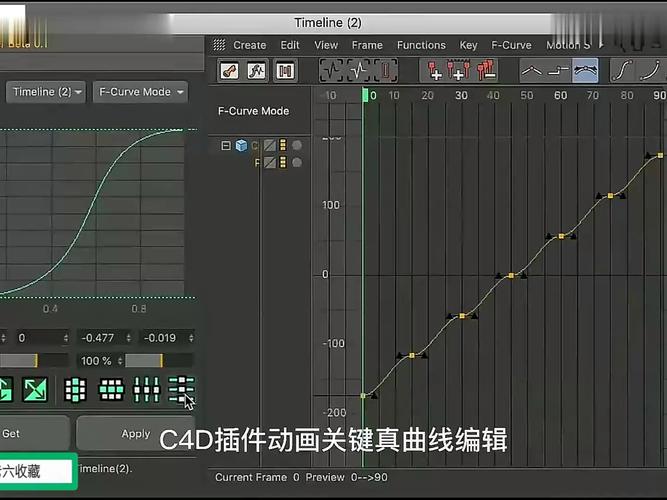This screenshot has width=667, height=500.
Task: Click the green playhead marker at frame 0
Action: (365, 95)
